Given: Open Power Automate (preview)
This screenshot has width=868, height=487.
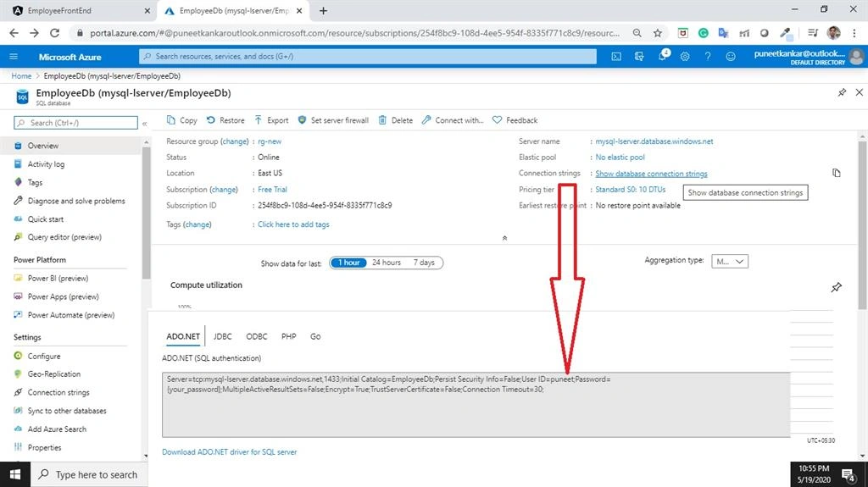Looking at the screenshot, I should point(73,315).
